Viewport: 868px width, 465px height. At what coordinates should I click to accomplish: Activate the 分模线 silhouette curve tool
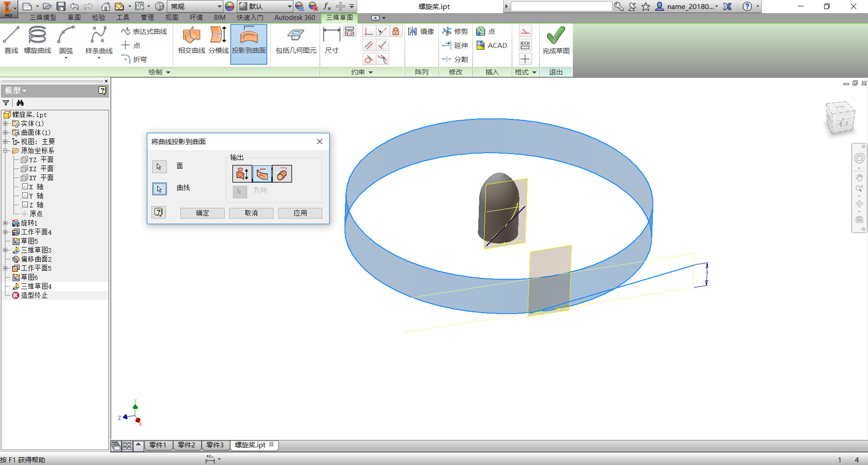[218, 40]
